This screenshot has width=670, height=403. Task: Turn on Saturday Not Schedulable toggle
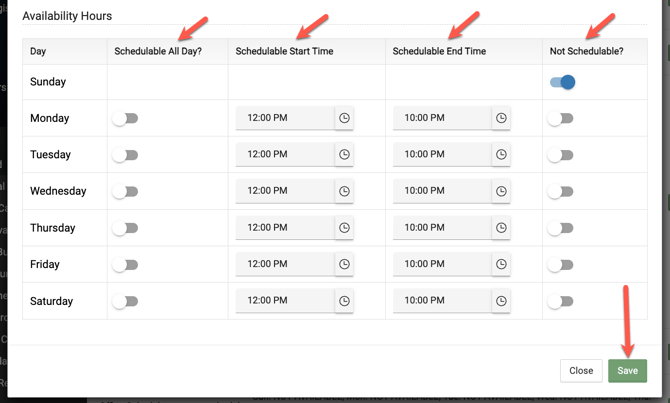pyautogui.click(x=560, y=301)
